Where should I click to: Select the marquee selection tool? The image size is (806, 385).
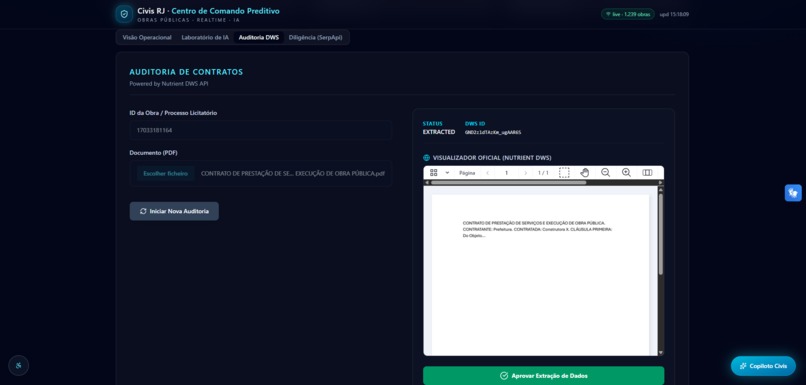coord(564,173)
